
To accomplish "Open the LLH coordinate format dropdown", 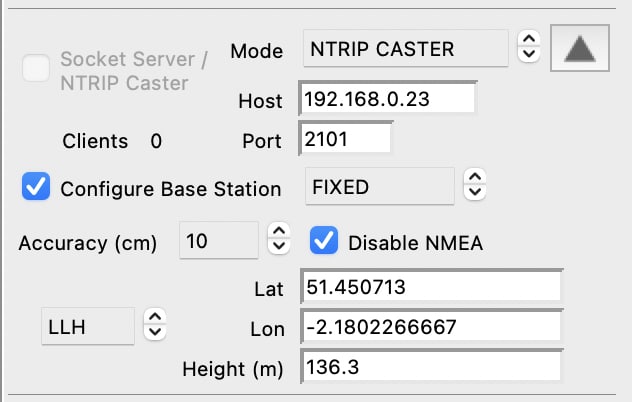I will pyautogui.click(x=88, y=326).
